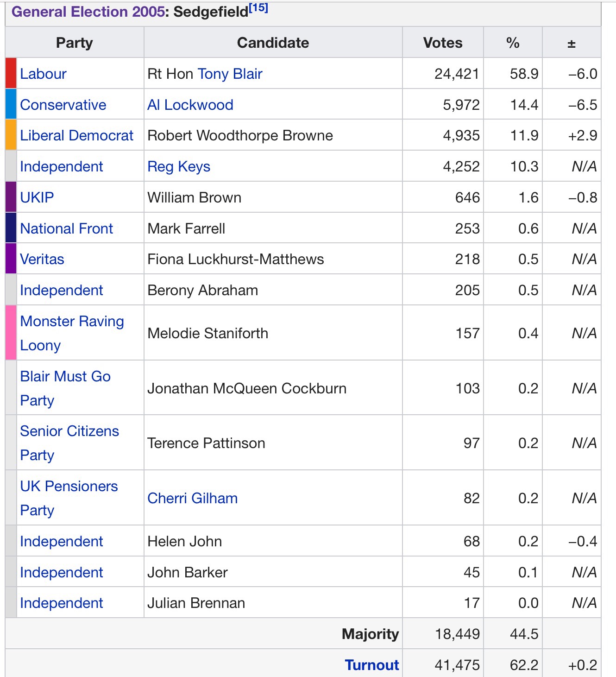Viewport: 616px width, 677px height.
Task: Open the Veritas party link
Action: (x=42, y=259)
